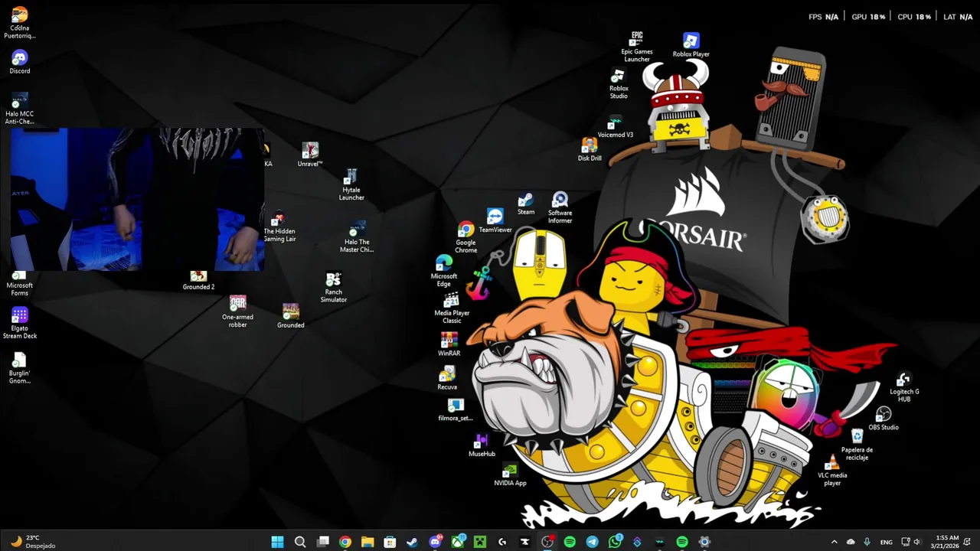Open the Ranch Simulator shortcut

coord(333,288)
